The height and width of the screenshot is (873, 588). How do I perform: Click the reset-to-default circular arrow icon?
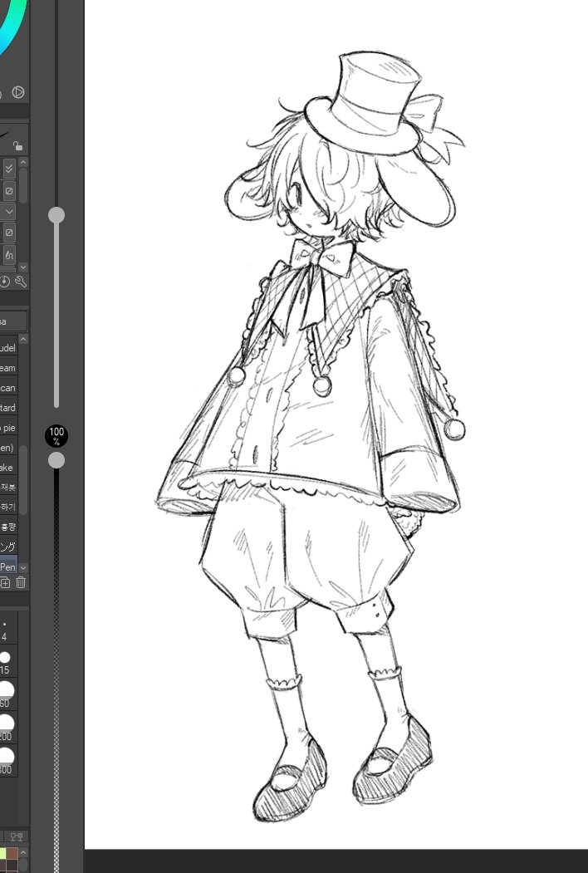point(5,281)
